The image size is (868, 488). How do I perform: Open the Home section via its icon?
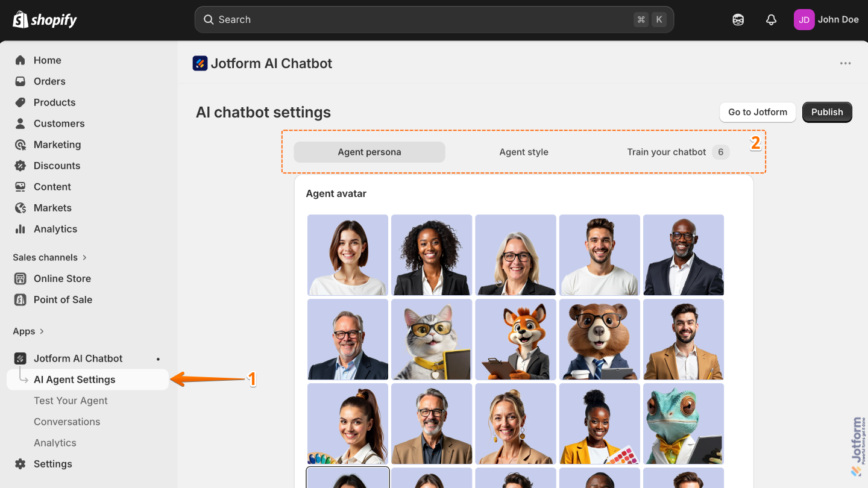click(20, 60)
